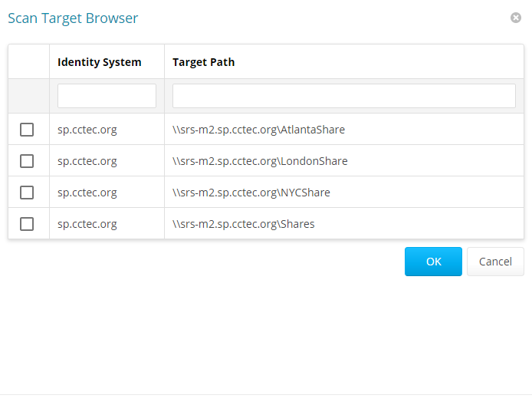Enable the checkbox for the Shares path
Screen dimensions: 532x415
27,224
